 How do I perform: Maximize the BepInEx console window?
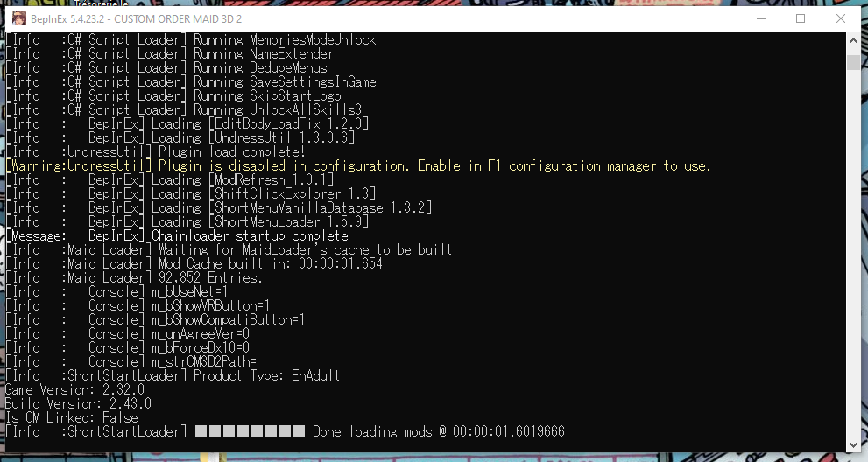(x=801, y=18)
